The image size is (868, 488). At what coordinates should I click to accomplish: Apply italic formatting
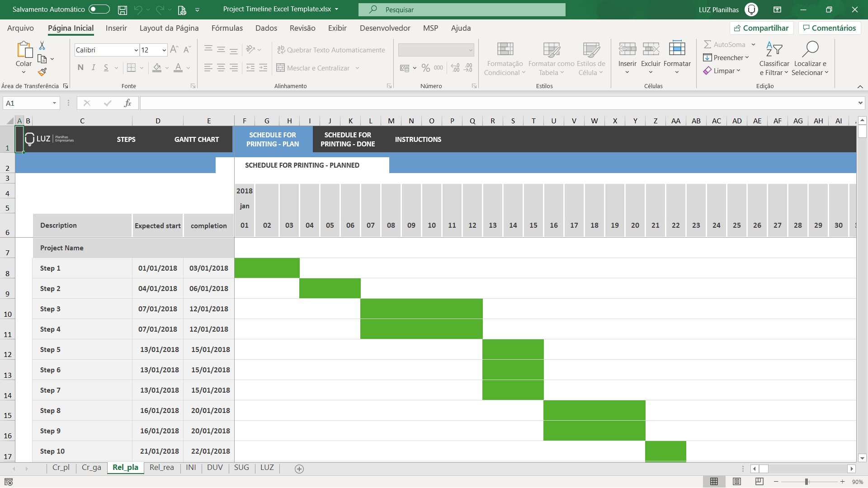point(93,67)
